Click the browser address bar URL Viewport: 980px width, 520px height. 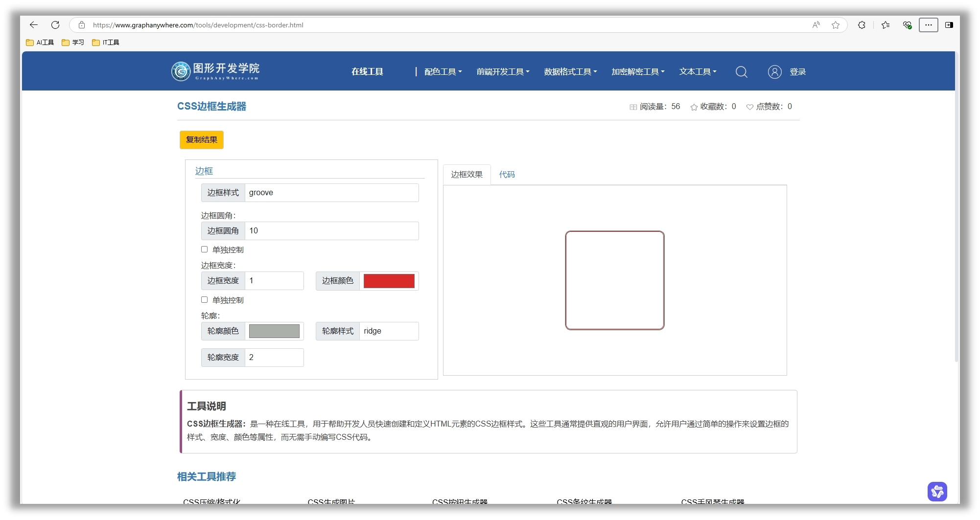198,25
